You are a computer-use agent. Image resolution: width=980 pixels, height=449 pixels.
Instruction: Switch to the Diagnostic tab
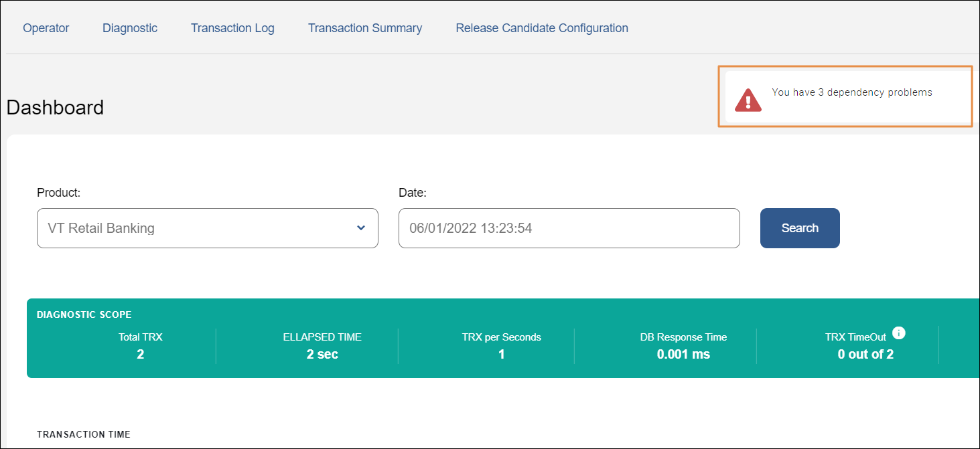pos(130,28)
